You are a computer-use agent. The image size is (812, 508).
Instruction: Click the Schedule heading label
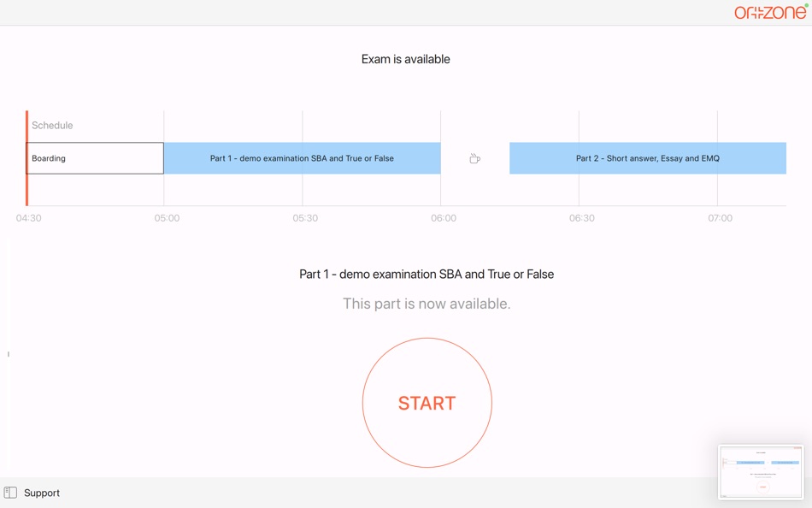pos(52,126)
